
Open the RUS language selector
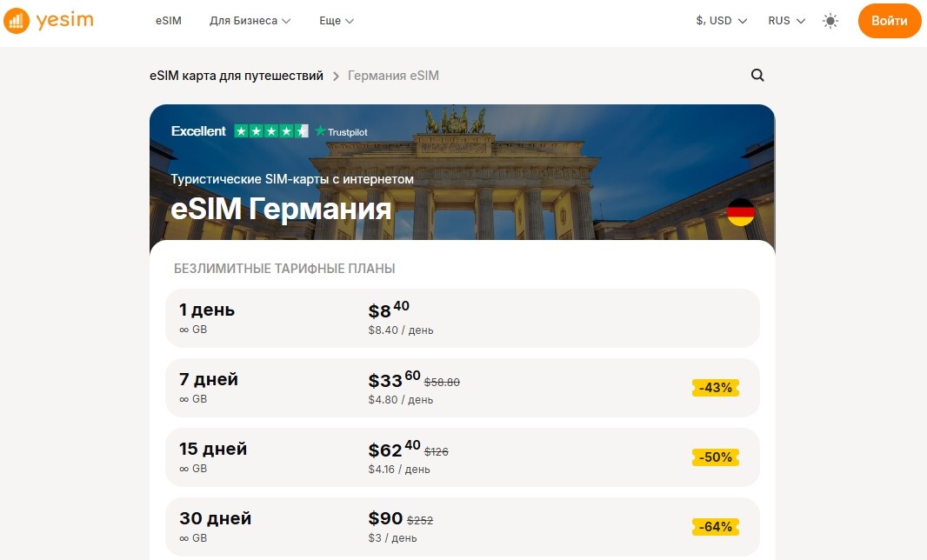click(x=785, y=20)
